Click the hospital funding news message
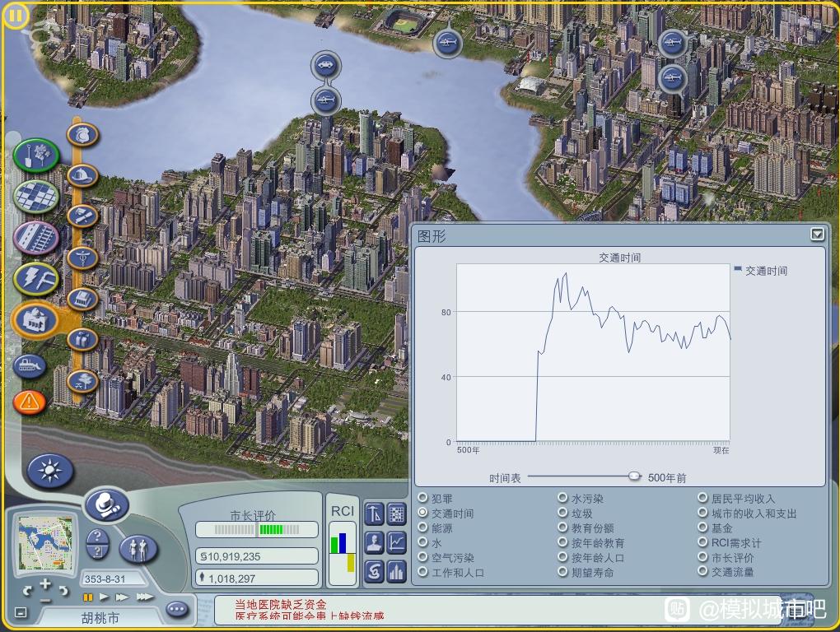840x632 pixels. coord(280,604)
